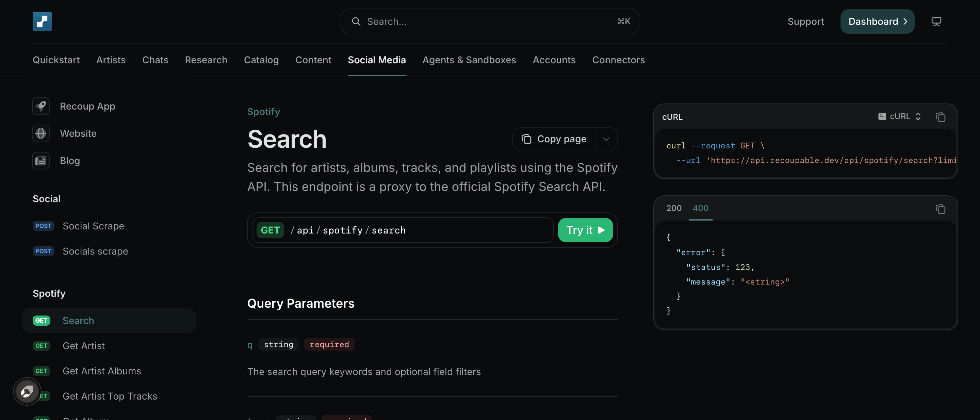Click the "status": 123 line in response
The height and width of the screenshot is (420, 980).
[720, 267]
